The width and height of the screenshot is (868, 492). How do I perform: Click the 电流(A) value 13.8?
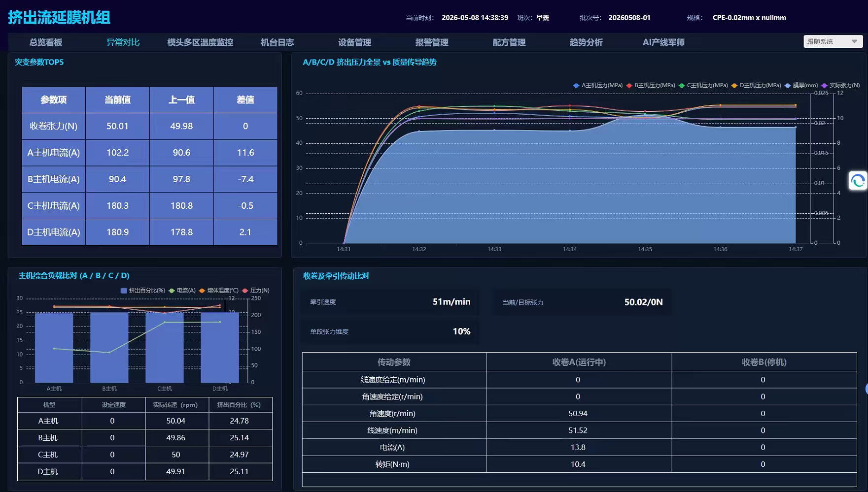(578, 447)
